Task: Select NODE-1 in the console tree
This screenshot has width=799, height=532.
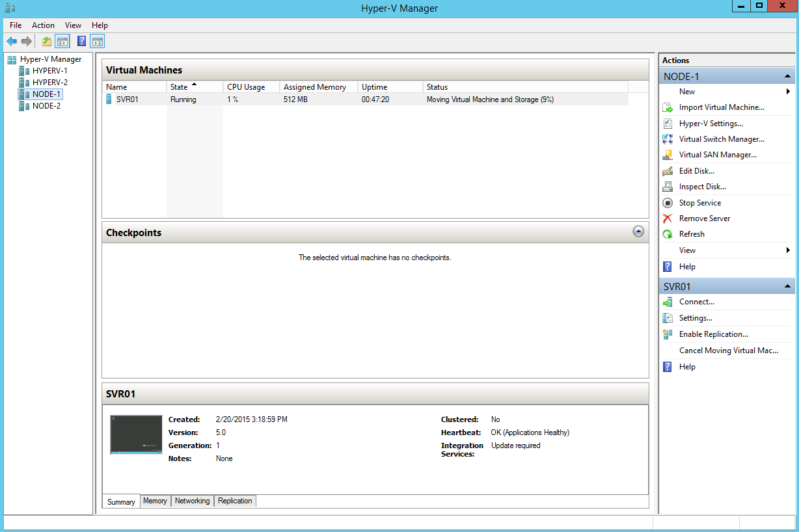Action: (x=47, y=94)
